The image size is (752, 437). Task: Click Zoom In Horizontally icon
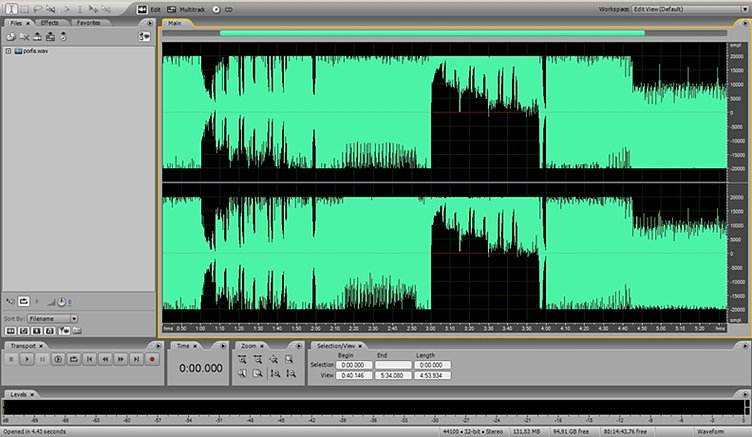point(243,358)
